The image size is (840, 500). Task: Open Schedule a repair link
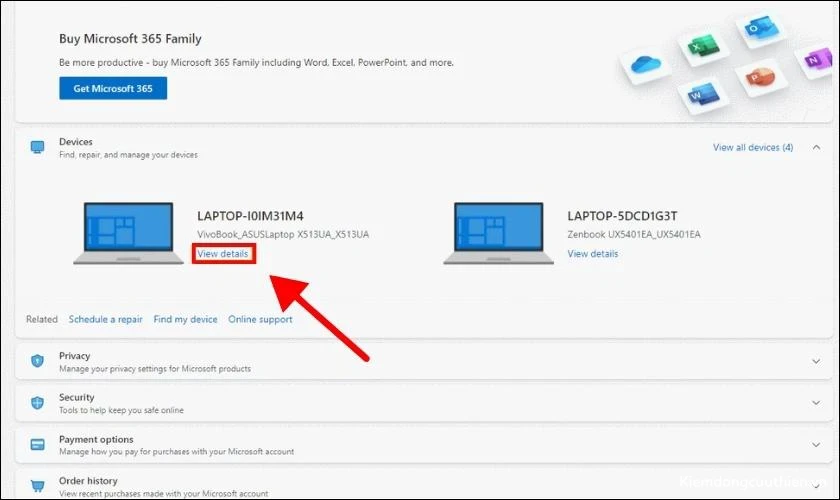tap(106, 319)
